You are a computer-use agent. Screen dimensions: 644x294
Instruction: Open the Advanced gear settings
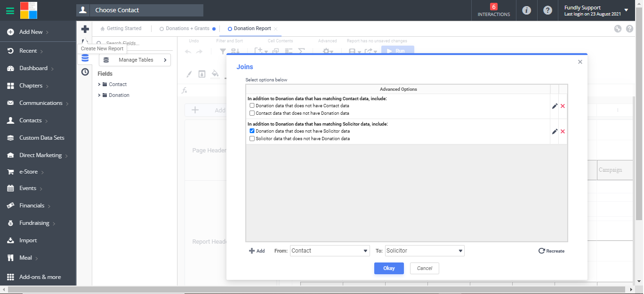(328, 51)
